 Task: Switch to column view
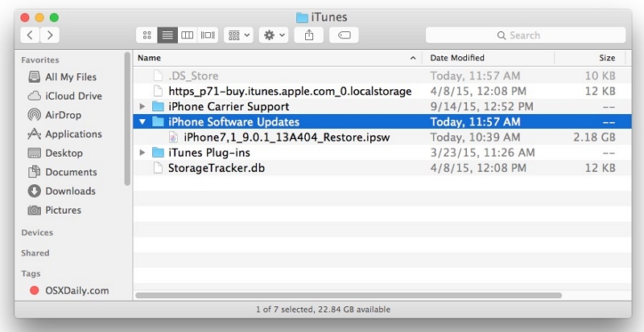(188, 35)
